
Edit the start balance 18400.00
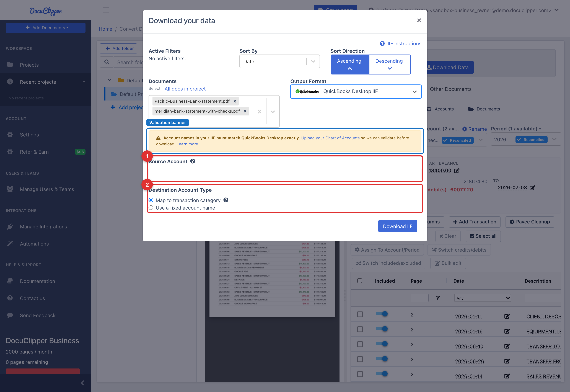tap(457, 171)
